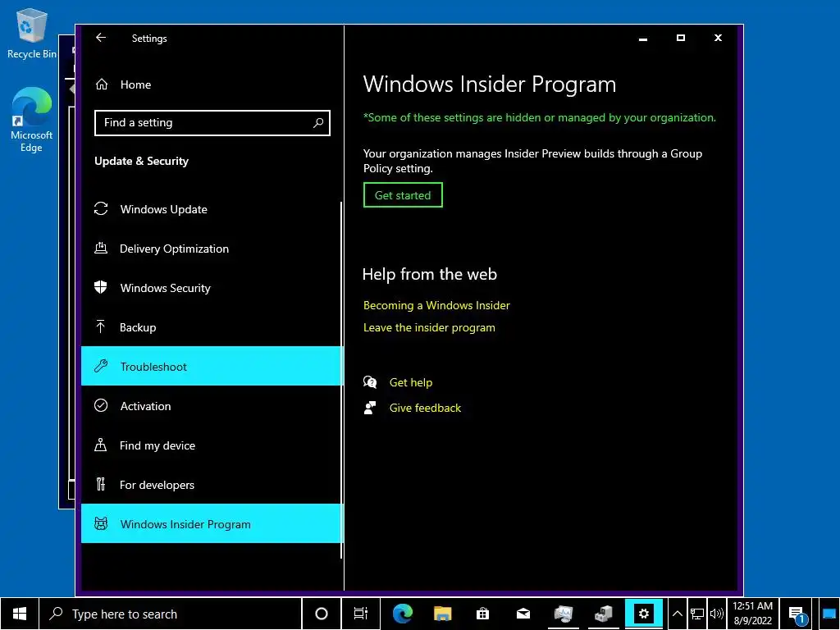Open File Explorer from the taskbar
Image resolution: width=840 pixels, height=630 pixels.
[x=442, y=614]
